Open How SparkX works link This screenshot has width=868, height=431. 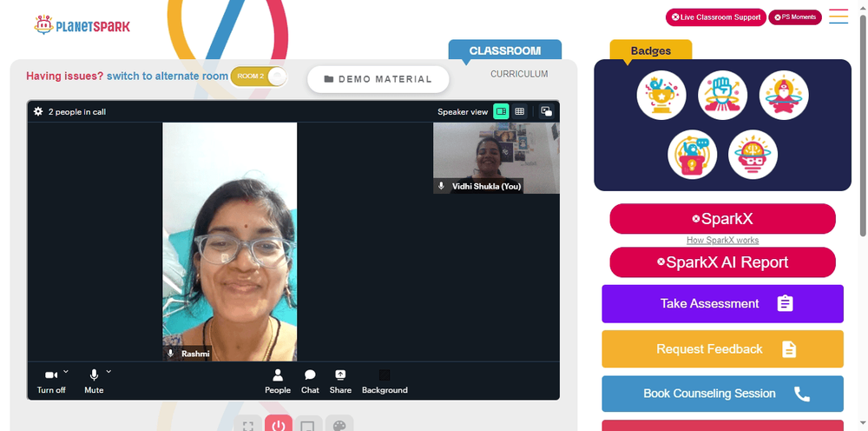tap(722, 241)
